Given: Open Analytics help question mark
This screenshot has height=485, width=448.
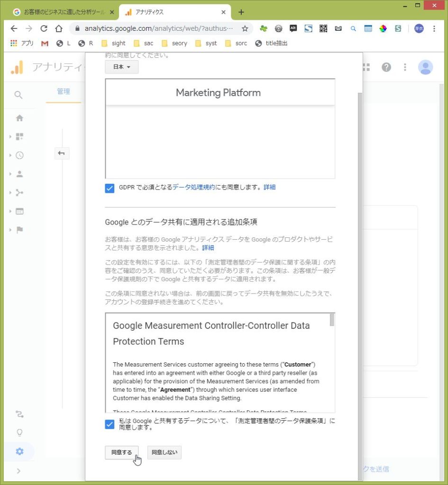Looking at the screenshot, I should pos(386,67).
